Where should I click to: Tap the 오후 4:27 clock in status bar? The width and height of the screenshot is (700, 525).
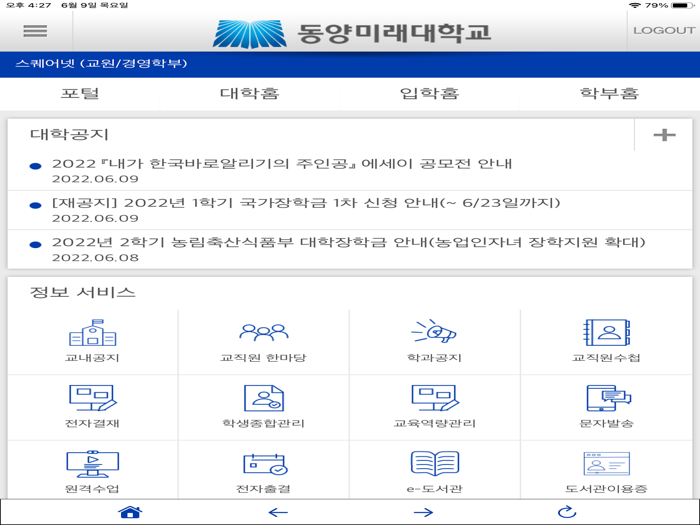(x=28, y=5)
